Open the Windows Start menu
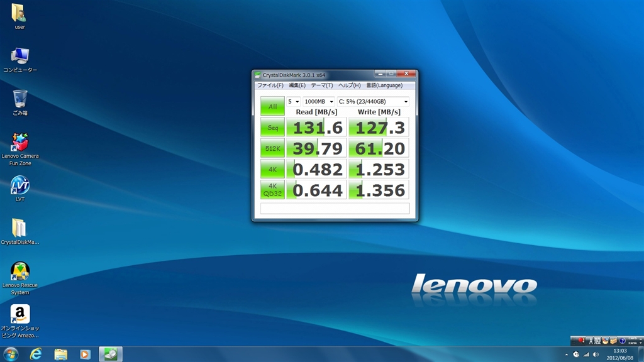Viewport: 644px width, 362px height. [11, 354]
